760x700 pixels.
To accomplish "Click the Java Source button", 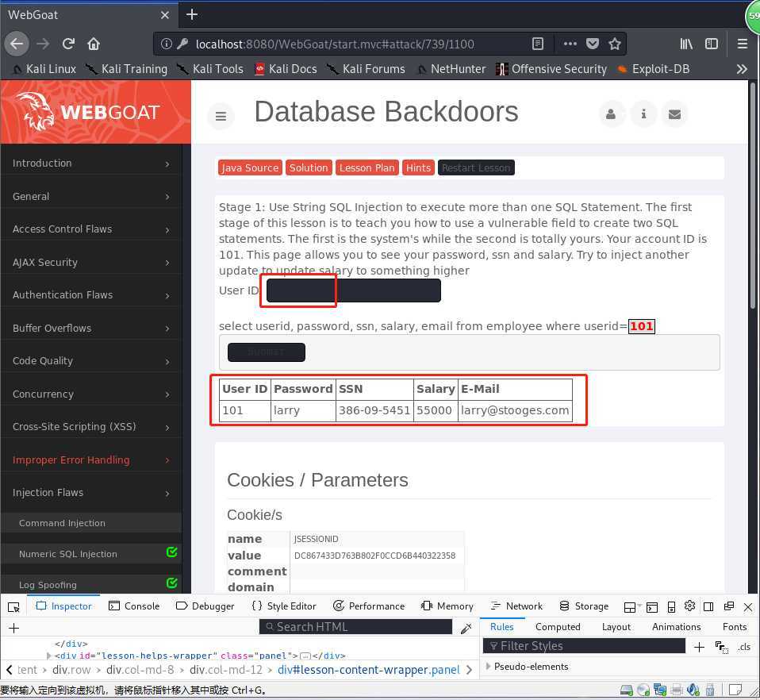I will point(250,168).
